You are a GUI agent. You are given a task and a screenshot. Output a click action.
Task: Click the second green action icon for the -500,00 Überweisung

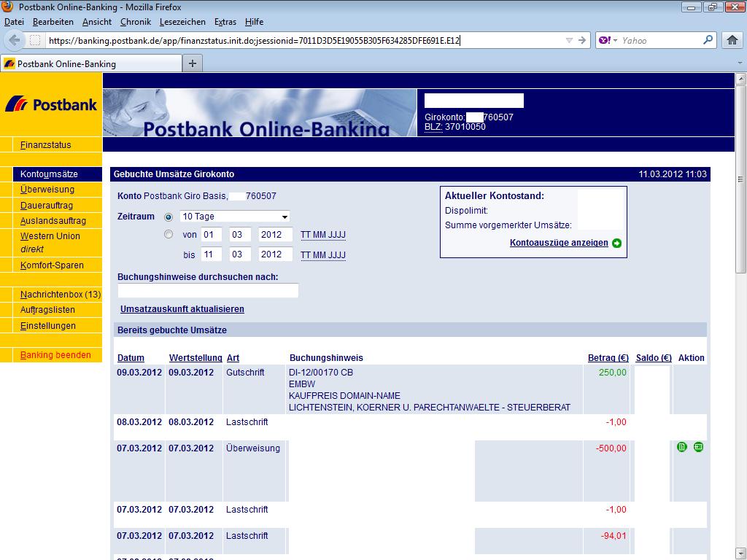[x=698, y=447]
